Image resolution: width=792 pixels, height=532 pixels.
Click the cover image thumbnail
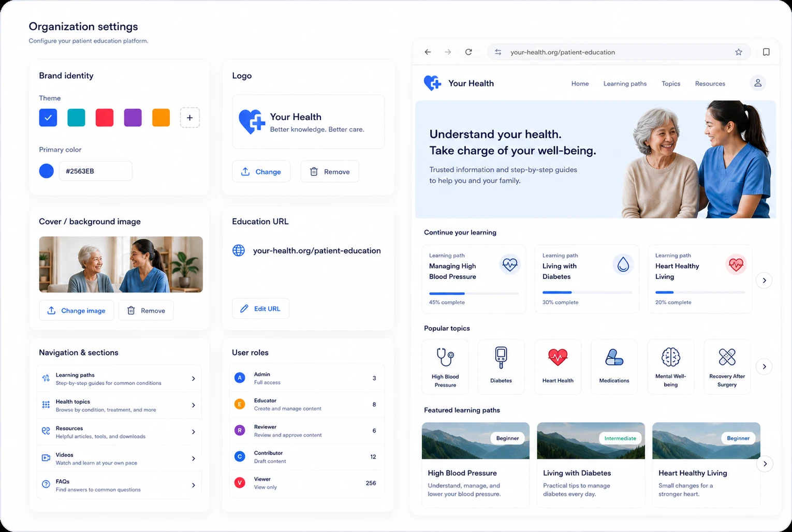point(121,264)
